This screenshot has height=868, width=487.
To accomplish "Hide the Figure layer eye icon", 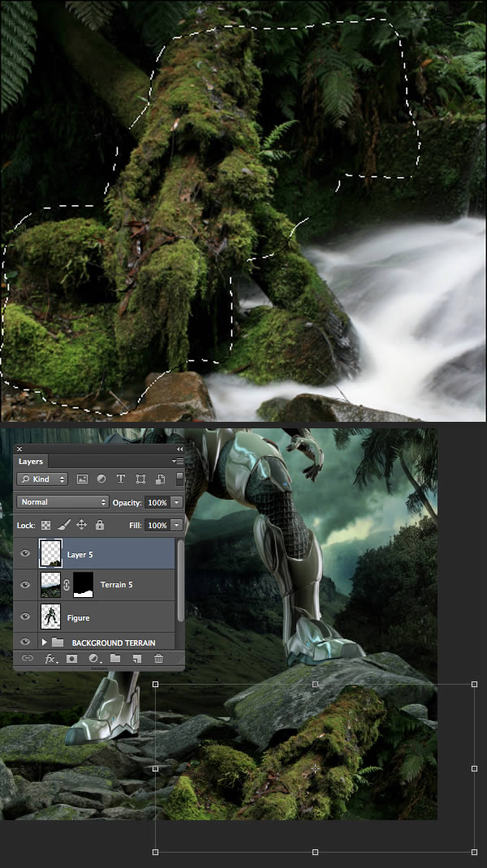I will click(25, 617).
